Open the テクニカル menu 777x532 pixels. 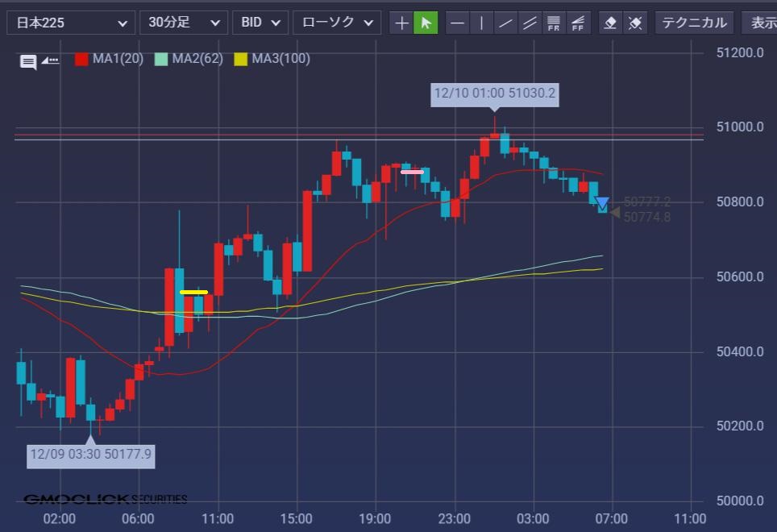694,23
